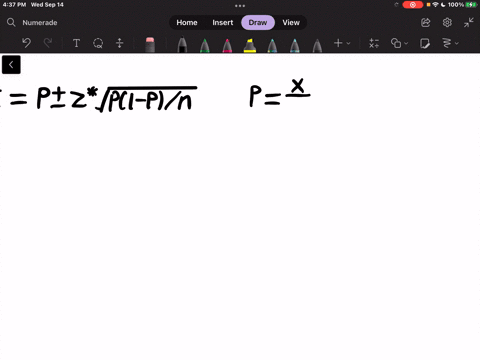Open the three-dot multitasking menu
Viewport: 480px width, 360px height.
[240, 6]
